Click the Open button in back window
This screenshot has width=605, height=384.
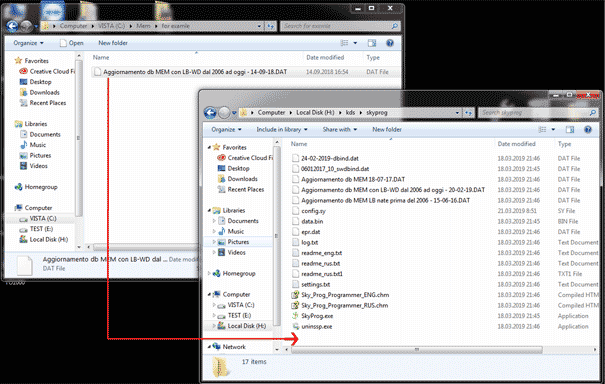[x=72, y=43]
